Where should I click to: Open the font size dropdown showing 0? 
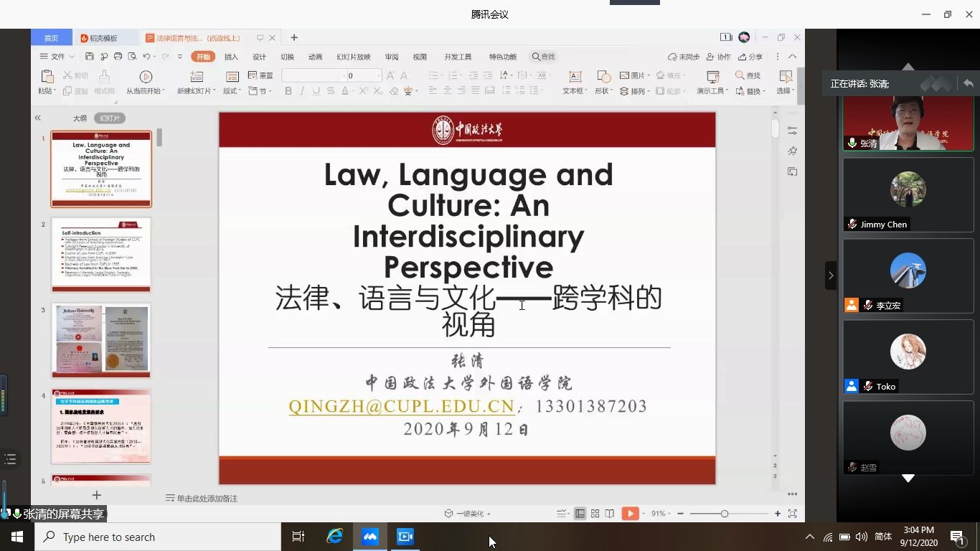[x=379, y=75]
